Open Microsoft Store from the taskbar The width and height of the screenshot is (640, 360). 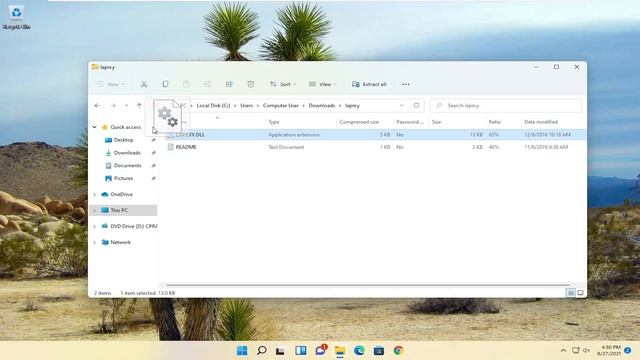379,351
